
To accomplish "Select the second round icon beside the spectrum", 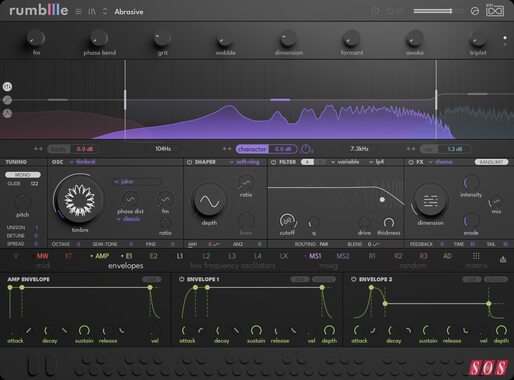I will click(x=7, y=100).
